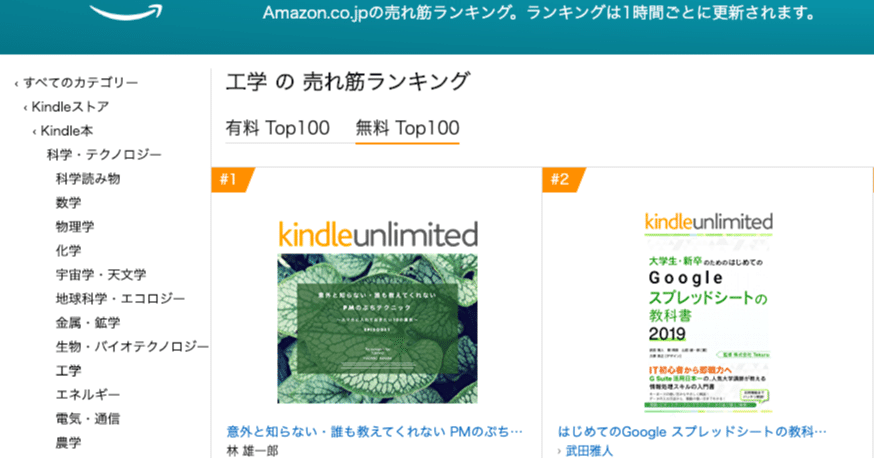875x458 pixels.
Task: Select the 無料 Top100 tab
Action: pyautogui.click(x=407, y=128)
